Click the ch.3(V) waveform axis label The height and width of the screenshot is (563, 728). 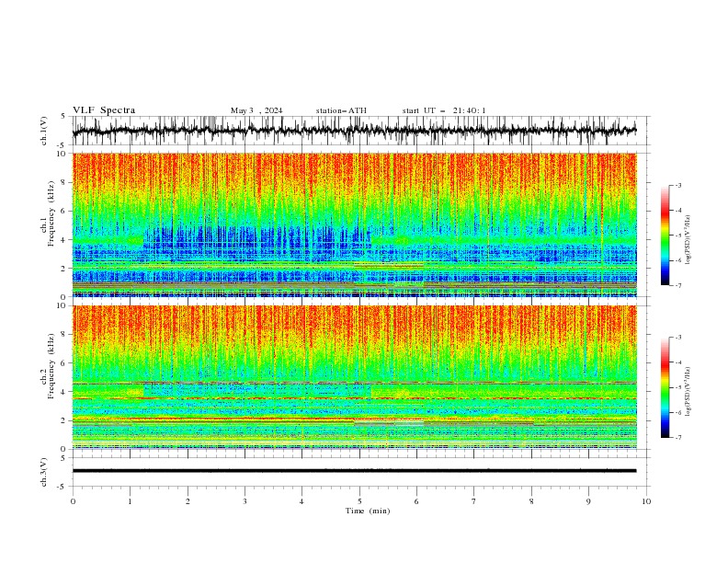coord(44,472)
